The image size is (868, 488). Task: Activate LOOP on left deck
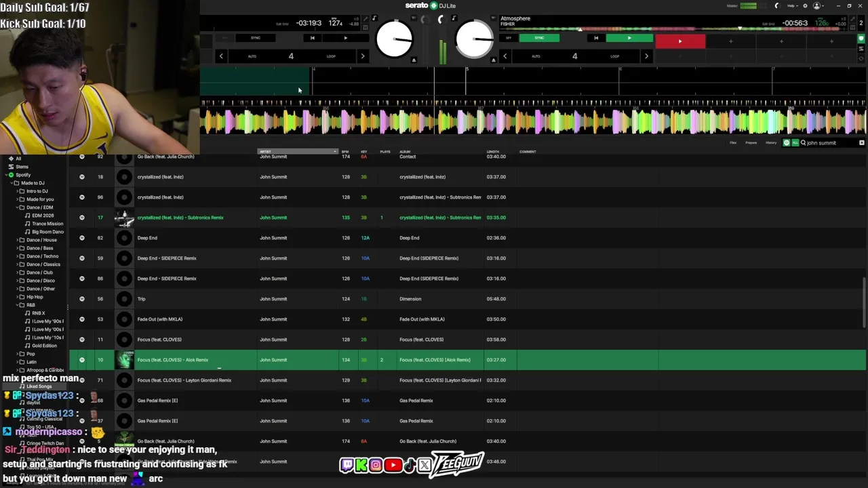click(x=331, y=56)
